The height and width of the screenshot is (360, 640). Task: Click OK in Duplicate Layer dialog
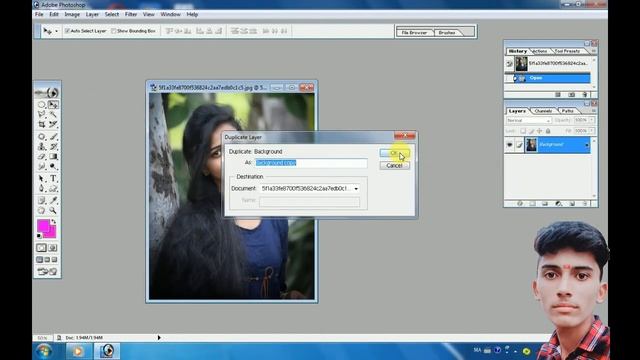(x=394, y=153)
